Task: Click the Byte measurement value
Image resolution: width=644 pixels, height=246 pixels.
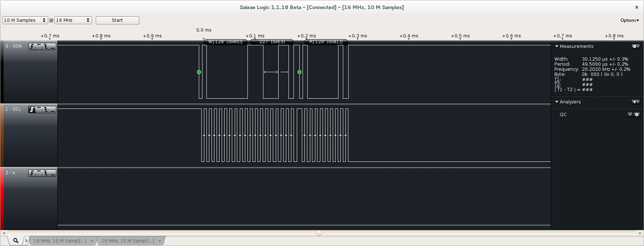Action: (602, 74)
